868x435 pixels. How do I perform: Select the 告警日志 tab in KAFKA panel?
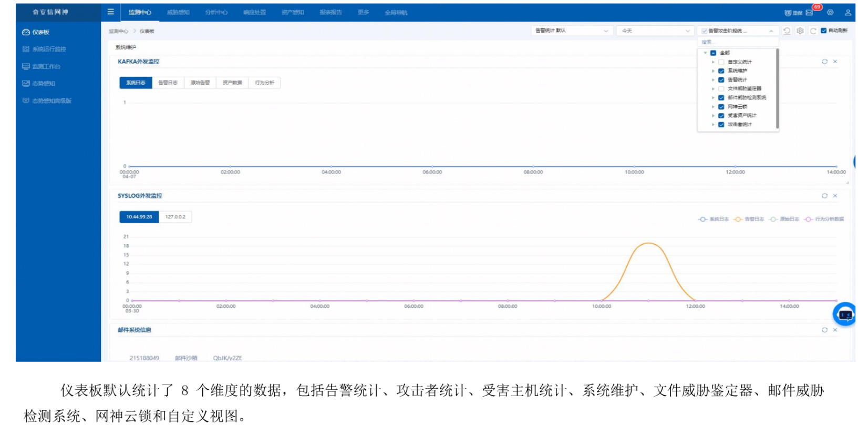(x=168, y=83)
